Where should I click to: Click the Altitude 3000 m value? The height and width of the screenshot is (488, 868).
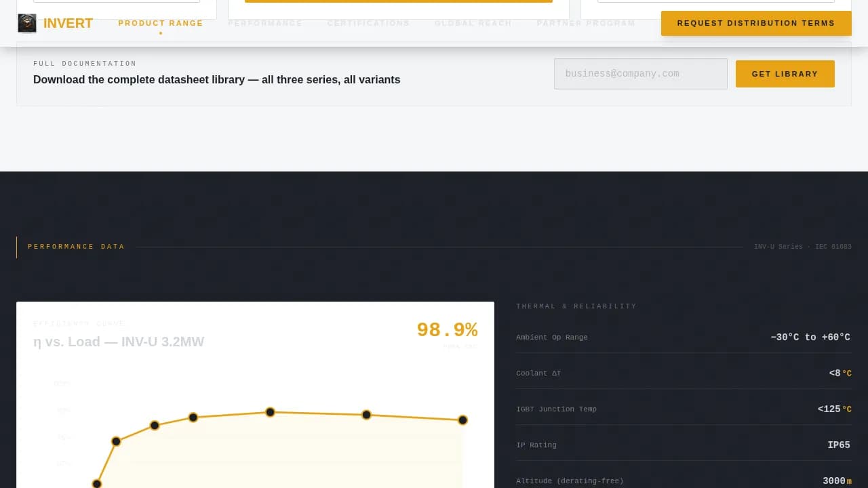coord(837,481)
